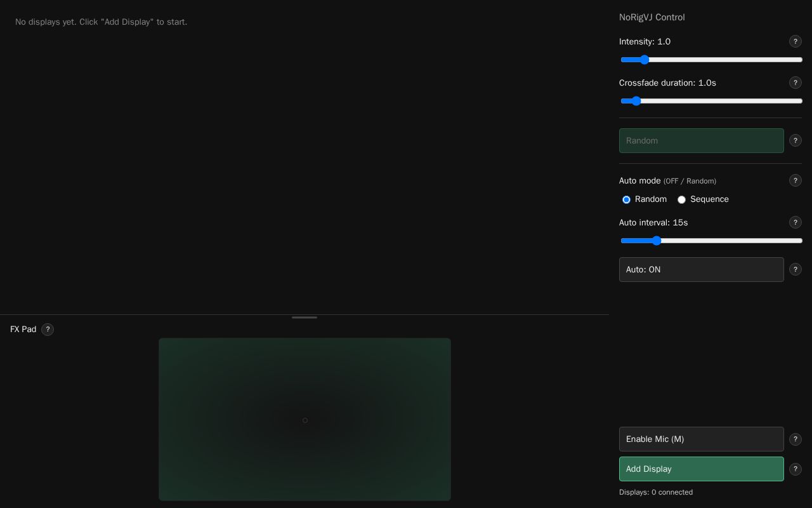Screen dimensions: 812x508
Task: Click the 'Crossfade duration: 1.0s' label
Action: click(667, 83)
